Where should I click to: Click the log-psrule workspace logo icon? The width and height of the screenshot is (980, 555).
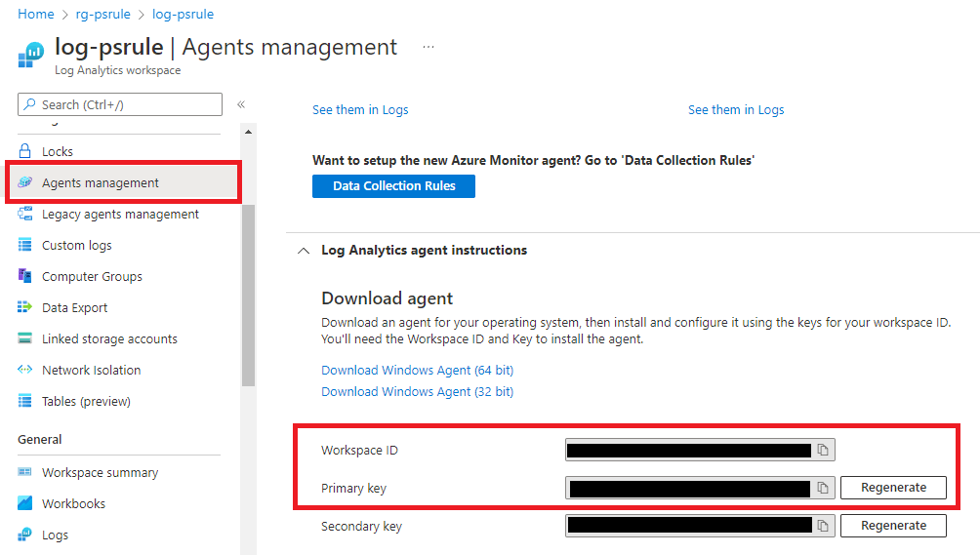tap(31, 55)
